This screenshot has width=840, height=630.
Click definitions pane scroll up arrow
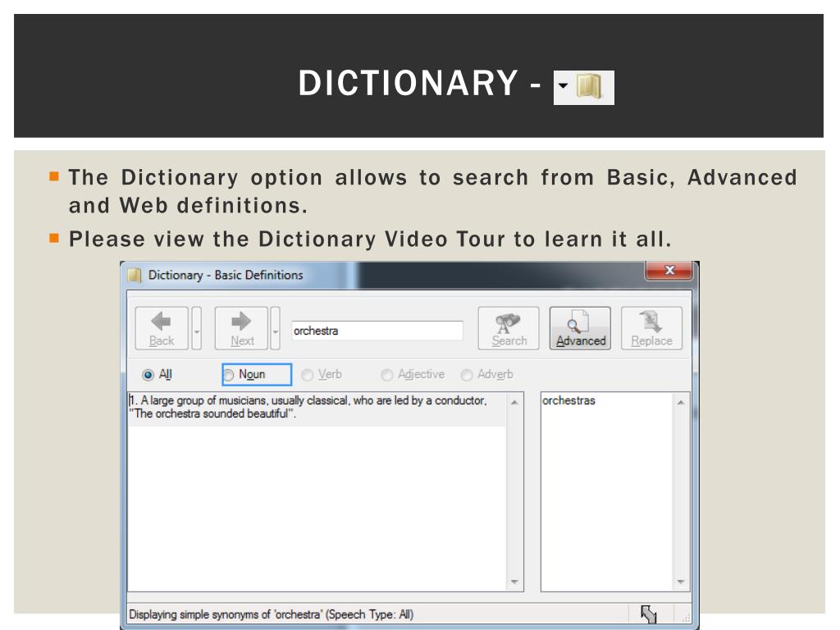(514, 402)
